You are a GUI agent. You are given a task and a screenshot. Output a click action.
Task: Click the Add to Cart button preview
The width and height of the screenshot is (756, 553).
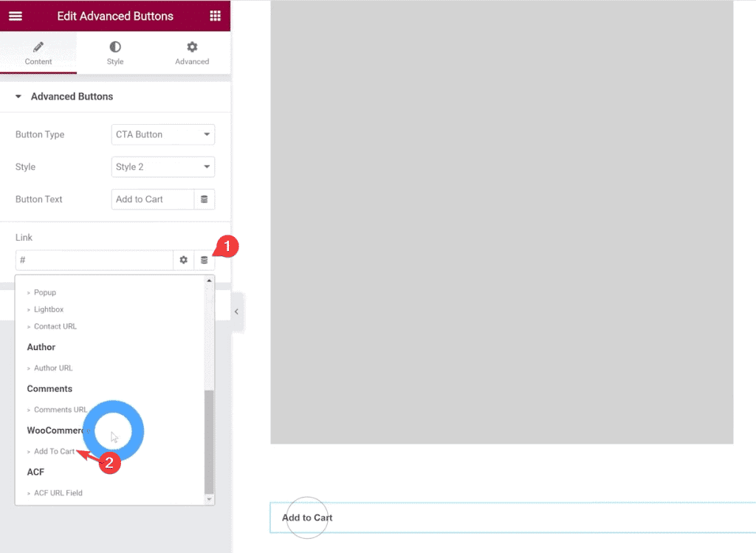[x=307, y=518]
